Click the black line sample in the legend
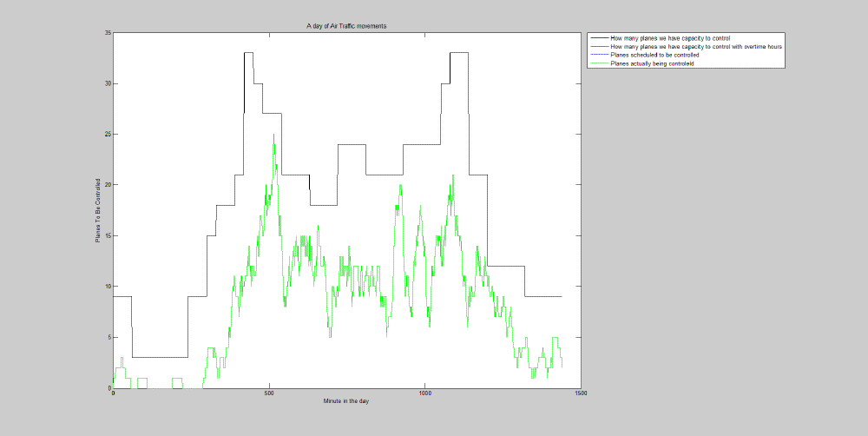Image resolution: width=868 pixels, height=436 pixels. pos(598,47)
